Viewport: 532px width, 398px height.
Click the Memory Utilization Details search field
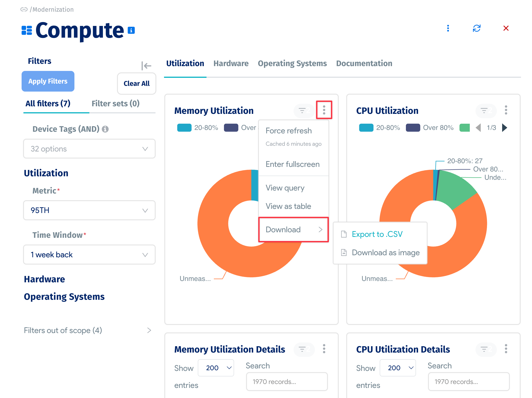click(x=287, y=382)
